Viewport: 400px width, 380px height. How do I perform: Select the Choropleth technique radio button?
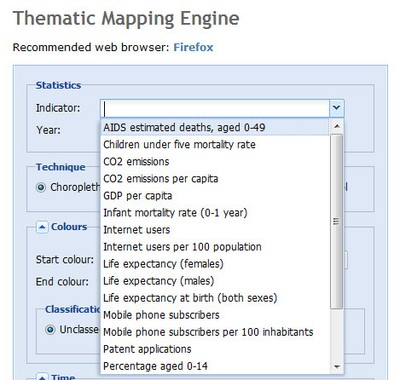coord(41,187)
